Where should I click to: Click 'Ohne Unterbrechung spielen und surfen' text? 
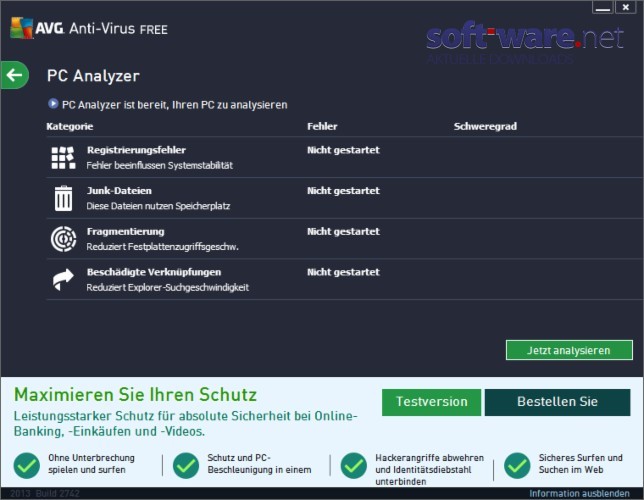point(91,464)
